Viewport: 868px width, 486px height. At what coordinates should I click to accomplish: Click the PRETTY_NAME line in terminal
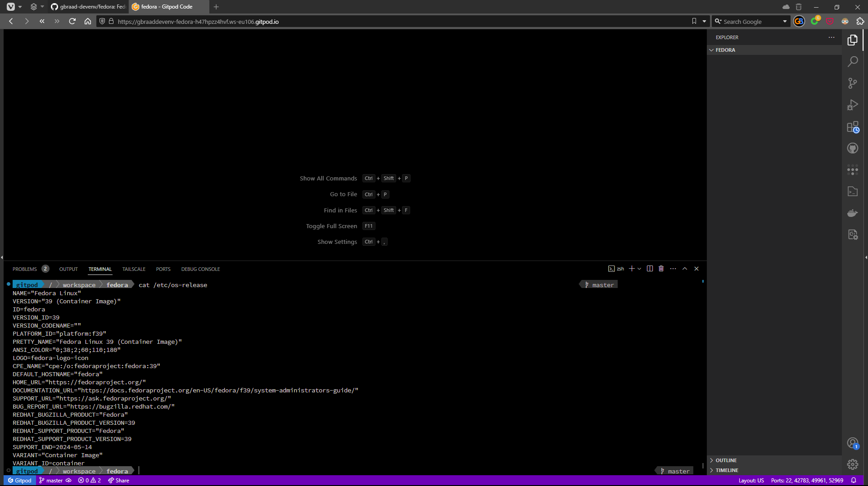97,342
